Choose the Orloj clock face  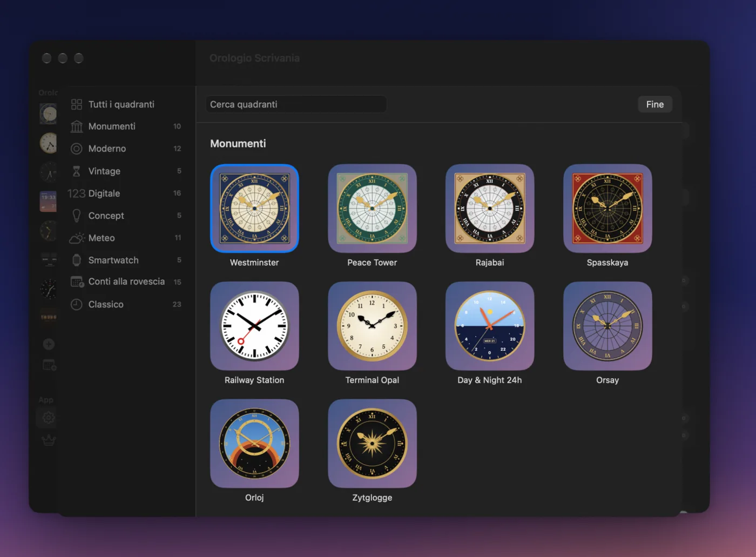tap(254, 444)
